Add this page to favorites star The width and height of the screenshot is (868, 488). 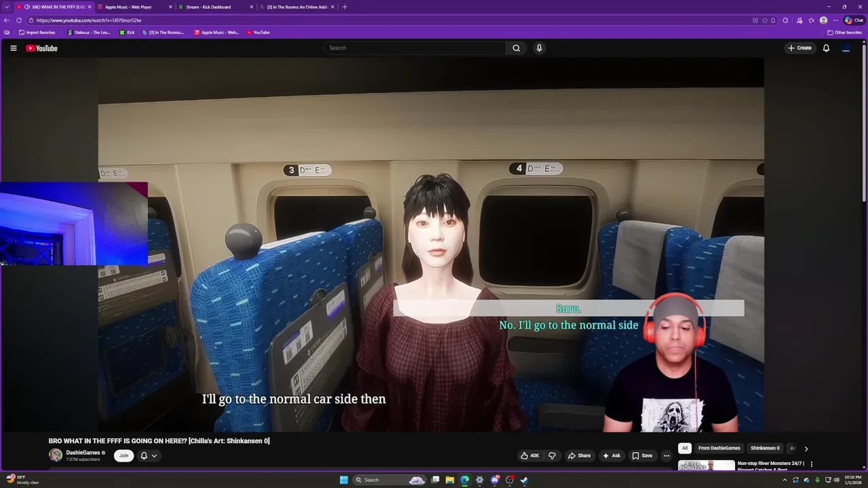(765, 20)
